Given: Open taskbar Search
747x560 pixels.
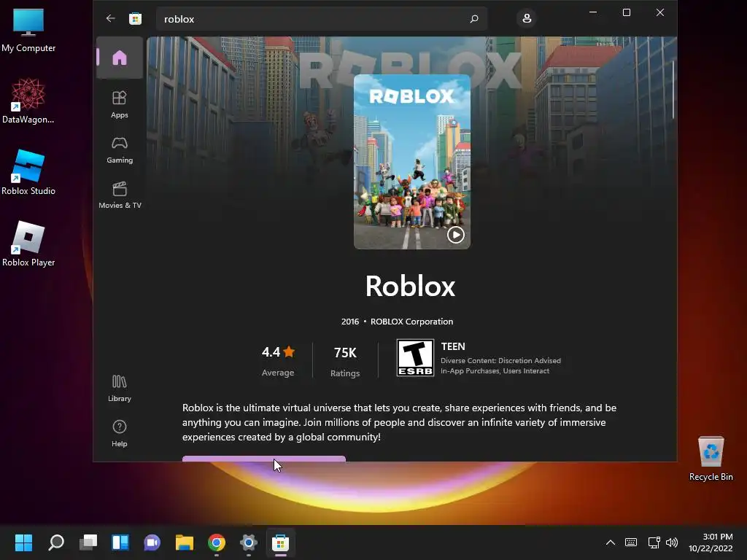Looking at the screenshot, I should 55,542.
